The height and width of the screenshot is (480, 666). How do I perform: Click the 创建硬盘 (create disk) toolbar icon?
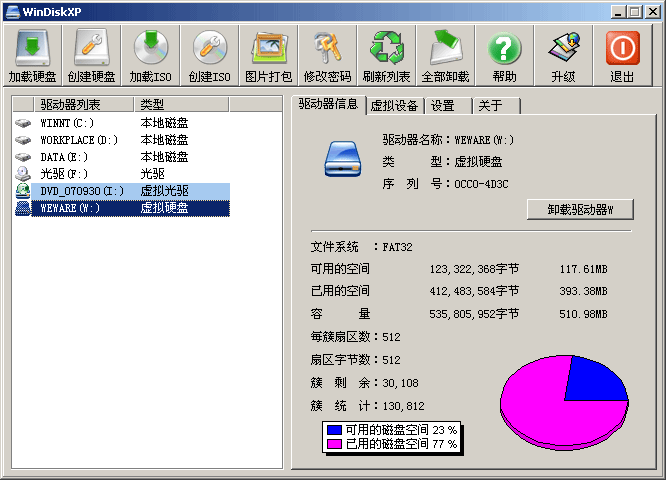point(91,57)
